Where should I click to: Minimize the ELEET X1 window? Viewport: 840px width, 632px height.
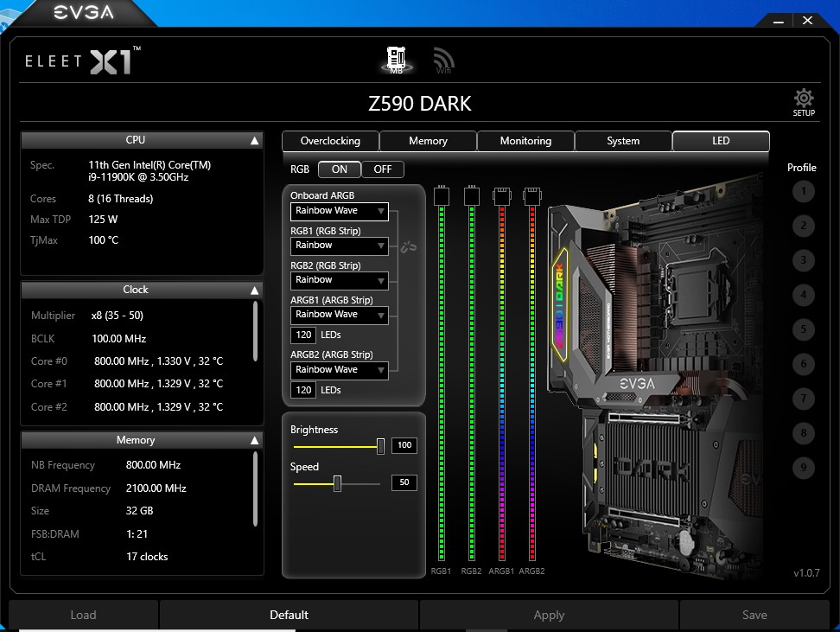[x=779, y=22]
